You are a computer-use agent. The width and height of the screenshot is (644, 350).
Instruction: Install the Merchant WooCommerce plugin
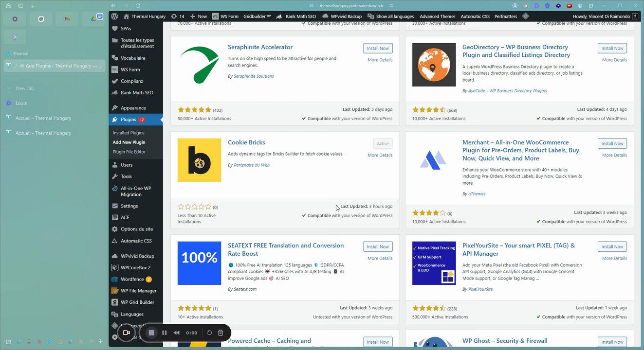(612, 143)
